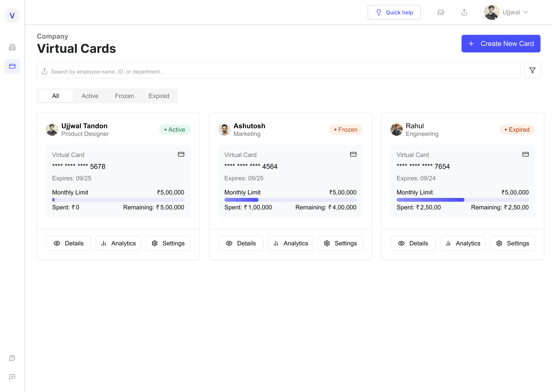
Task: Open Settings for Rahul's card
Action: coord(512,243)
